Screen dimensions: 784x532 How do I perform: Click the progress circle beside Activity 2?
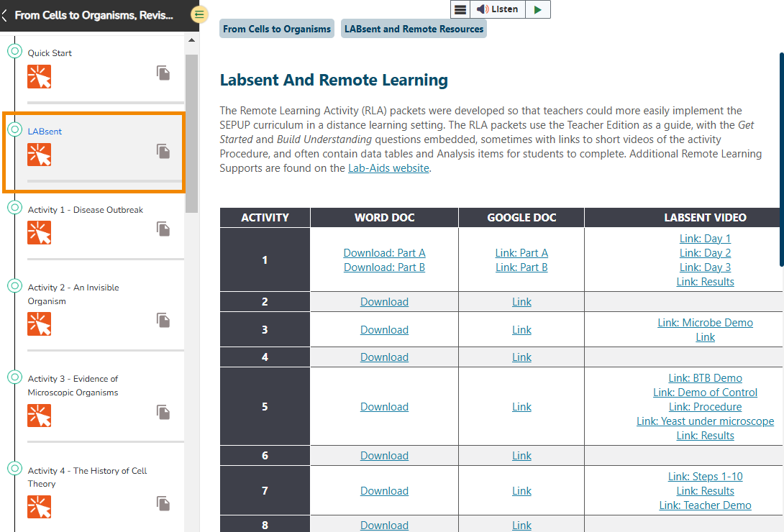(14, 285)
